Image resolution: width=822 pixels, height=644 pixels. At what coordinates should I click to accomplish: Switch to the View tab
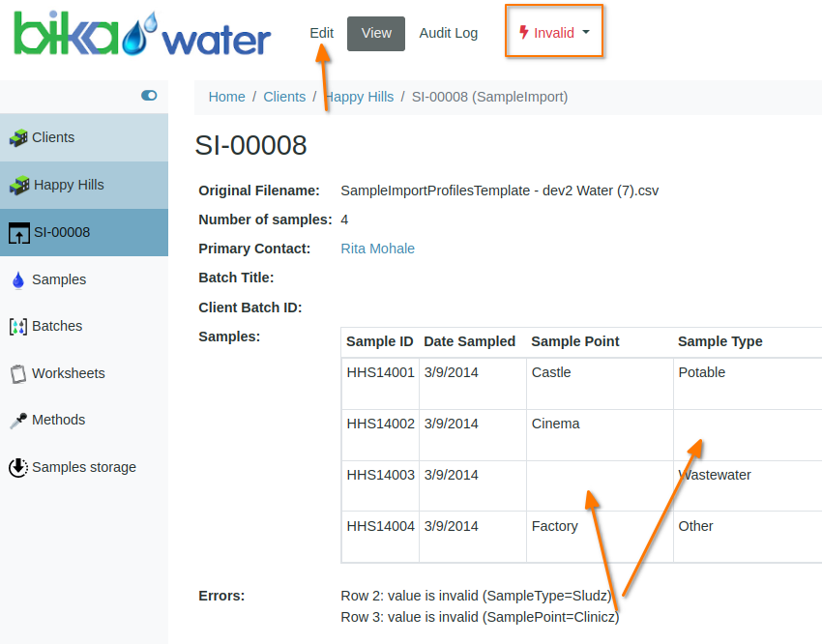click(x=376, y=33)
